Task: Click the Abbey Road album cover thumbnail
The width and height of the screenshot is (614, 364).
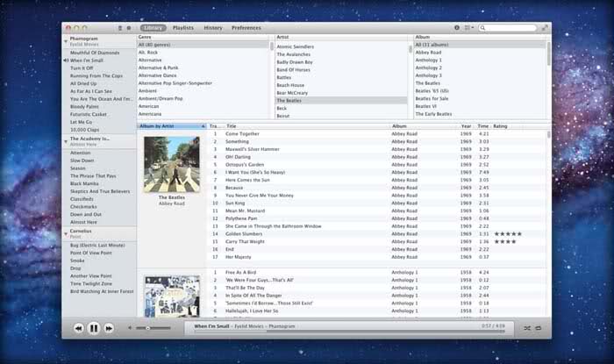Action: [x=172, y=164]
